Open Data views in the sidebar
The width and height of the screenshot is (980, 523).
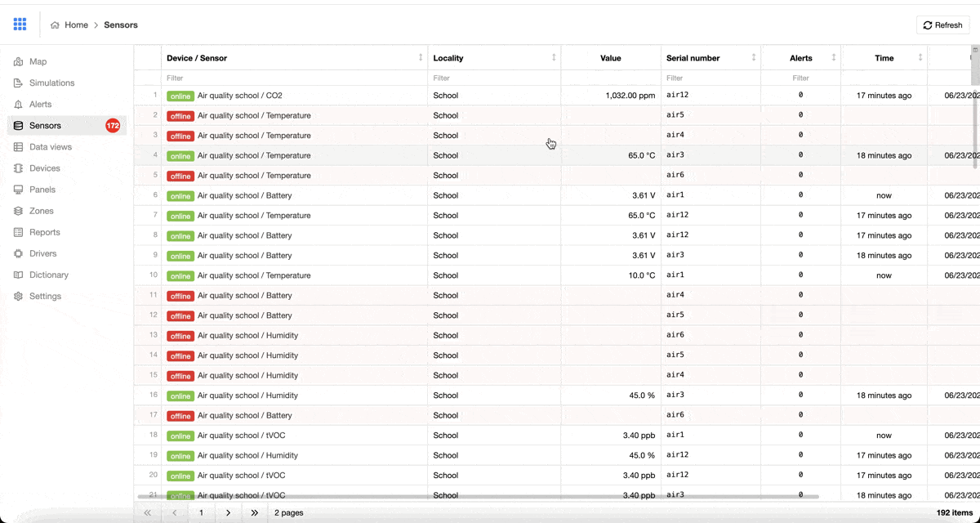(67, 147)
